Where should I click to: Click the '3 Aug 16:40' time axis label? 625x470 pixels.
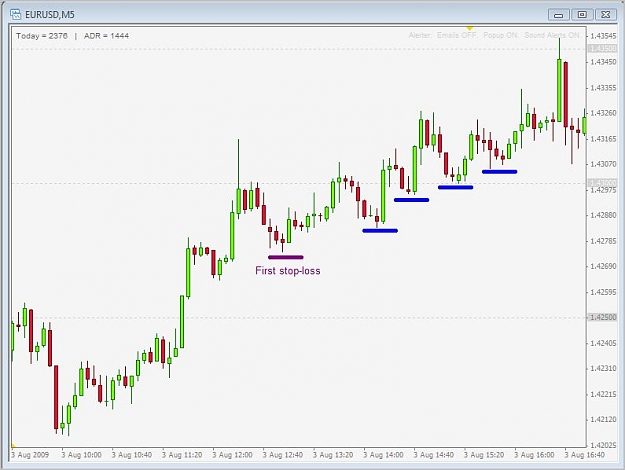(585, 455)
